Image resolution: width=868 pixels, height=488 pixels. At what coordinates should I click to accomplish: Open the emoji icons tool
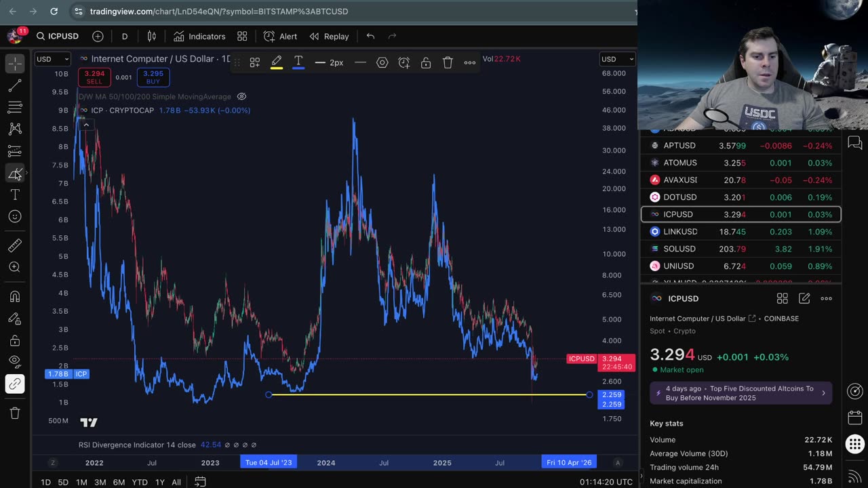[15, 216]
